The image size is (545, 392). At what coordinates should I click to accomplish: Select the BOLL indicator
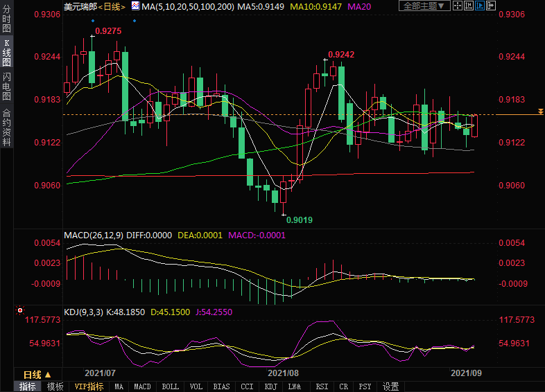click(170, 386)
